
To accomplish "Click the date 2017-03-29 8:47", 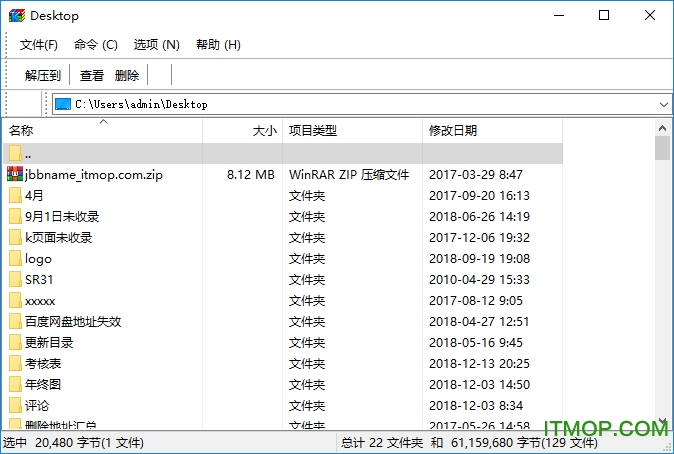I will (x=476, y=175).
